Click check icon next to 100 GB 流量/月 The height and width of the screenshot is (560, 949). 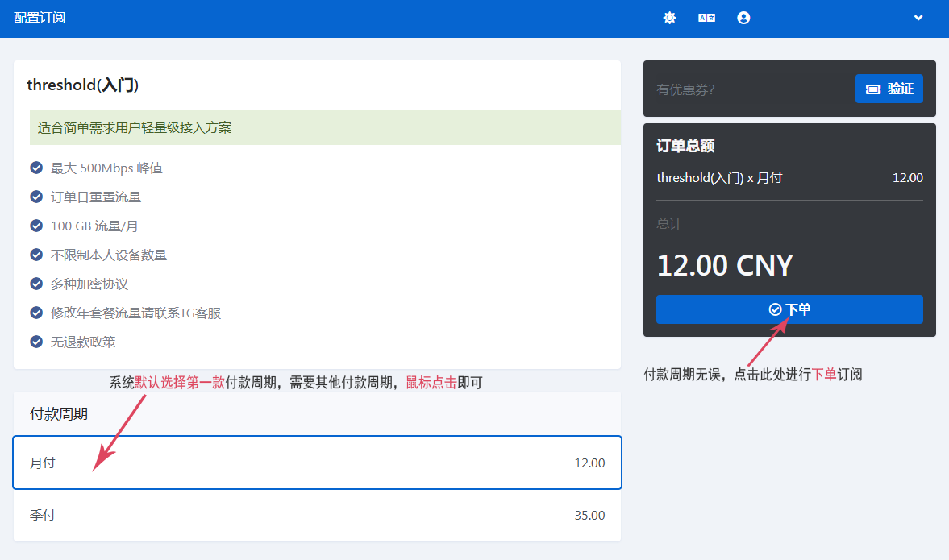coord(36,226)
